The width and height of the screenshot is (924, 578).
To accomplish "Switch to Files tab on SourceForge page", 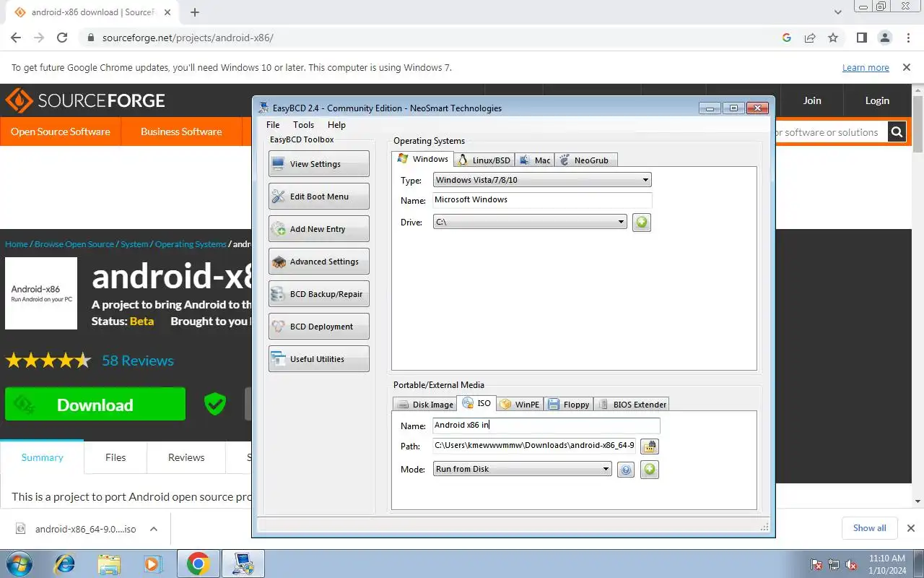I will point(115,457).
